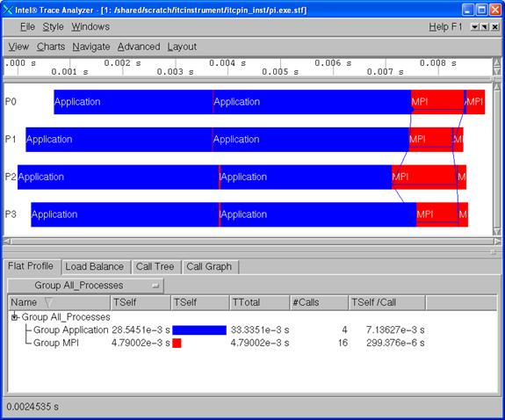Open the View menu
The image size is (505, 420).
[x=18, y=47]
